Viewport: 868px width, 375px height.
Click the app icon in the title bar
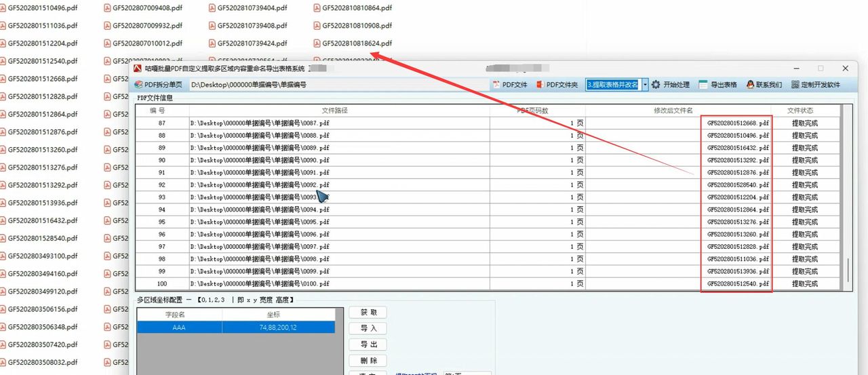(x=138, y=68)
